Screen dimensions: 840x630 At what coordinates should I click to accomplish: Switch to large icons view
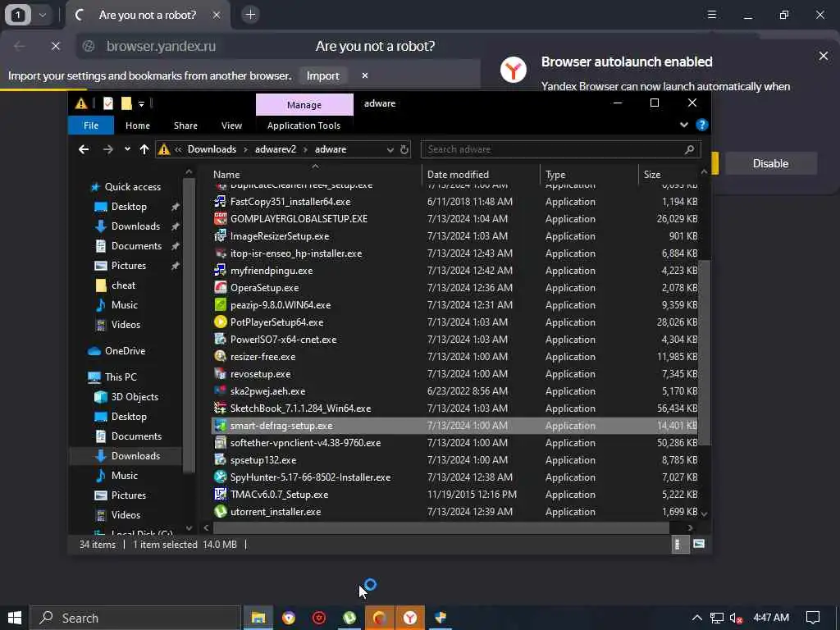[699, 545]
